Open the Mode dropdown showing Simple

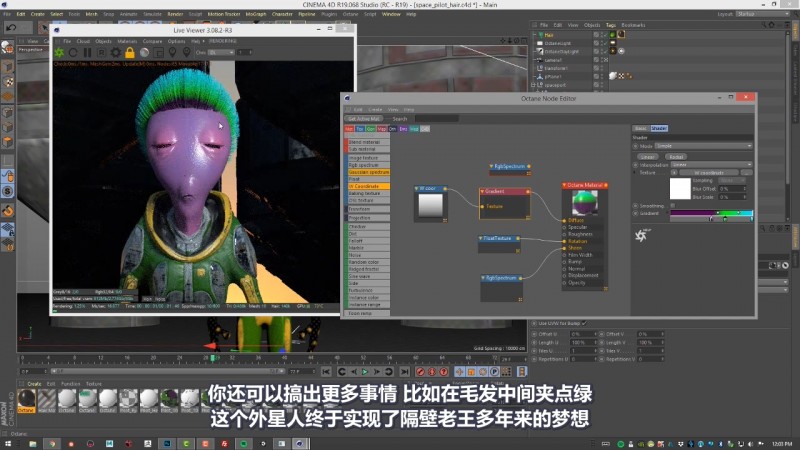[x=704, y=146]
